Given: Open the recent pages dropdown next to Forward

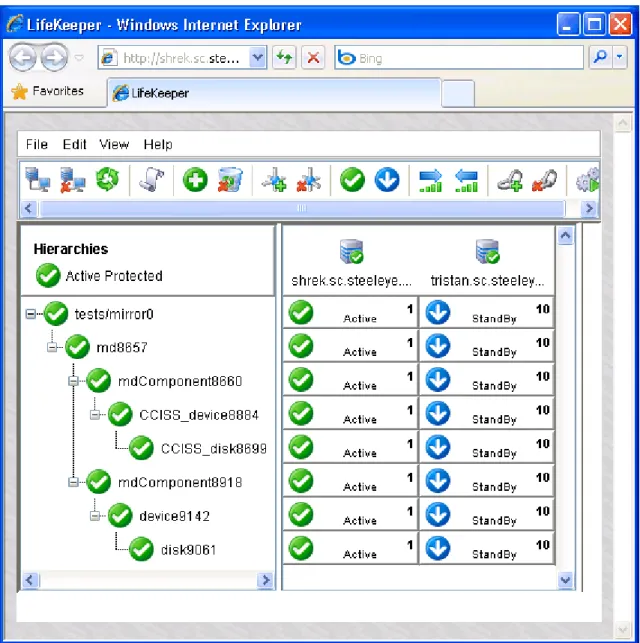Looking at the screenshot, I should click(x=79, y=57).
